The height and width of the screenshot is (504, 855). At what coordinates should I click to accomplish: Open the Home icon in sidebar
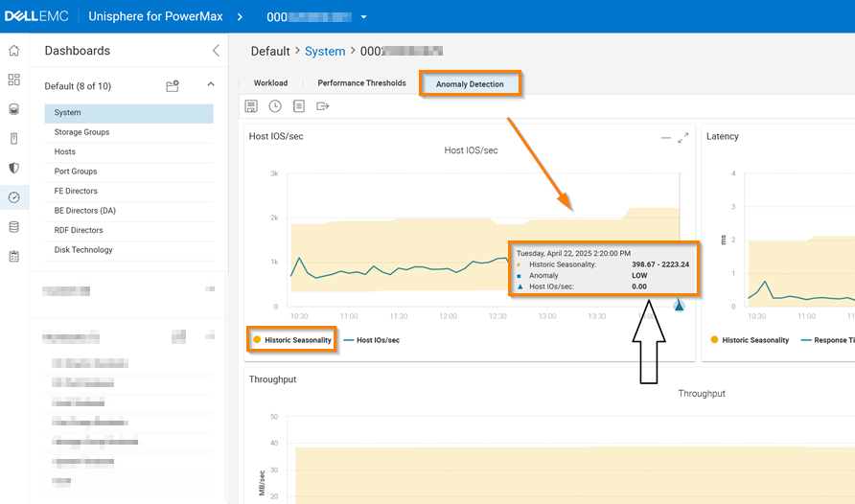point(13,51)
